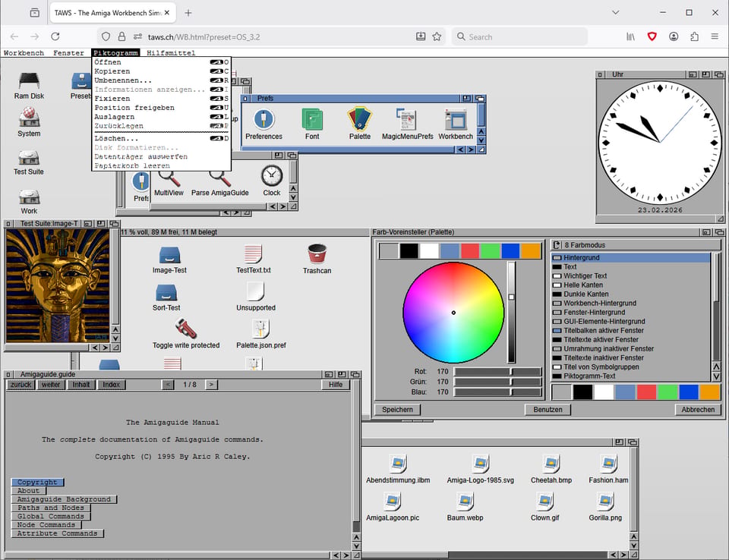The height and width of the screenshot is (560, 729).
Task: Open the Palette preferences icon
Action: click(x=359, y=119)
